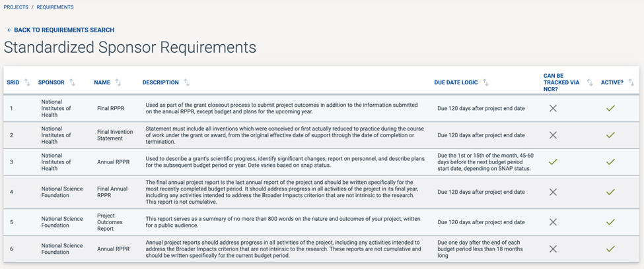
Task: Click Active checkmark for NSF Annual RPPR
Action: 610,249
